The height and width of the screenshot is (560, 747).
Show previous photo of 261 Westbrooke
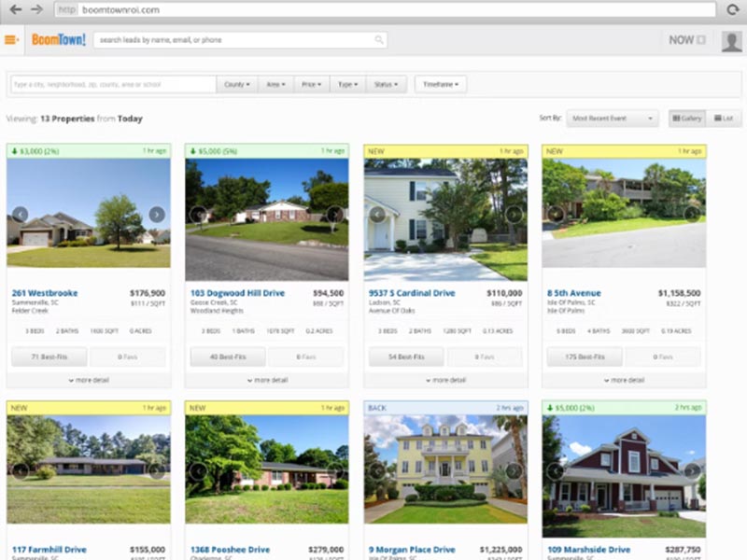click(x=20, y=215)
